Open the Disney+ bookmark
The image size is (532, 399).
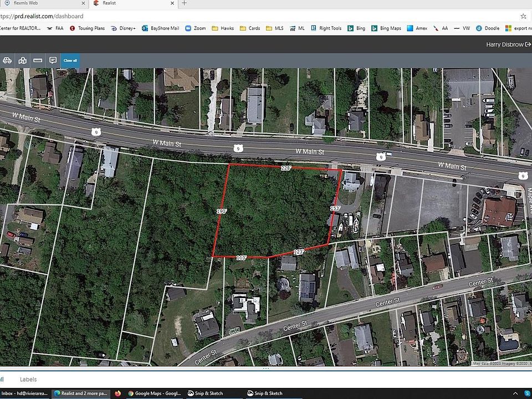[123, 28]
